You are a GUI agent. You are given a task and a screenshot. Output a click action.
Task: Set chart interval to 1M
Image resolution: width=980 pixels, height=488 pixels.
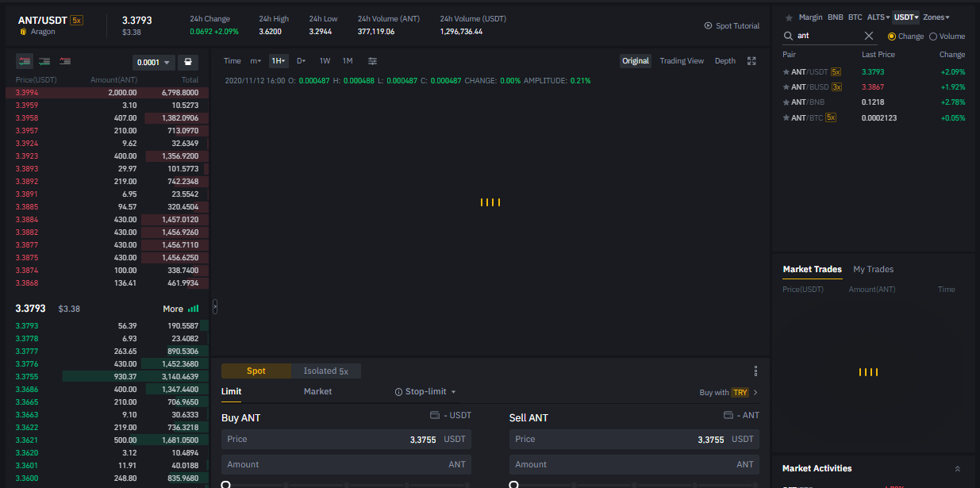348,61
